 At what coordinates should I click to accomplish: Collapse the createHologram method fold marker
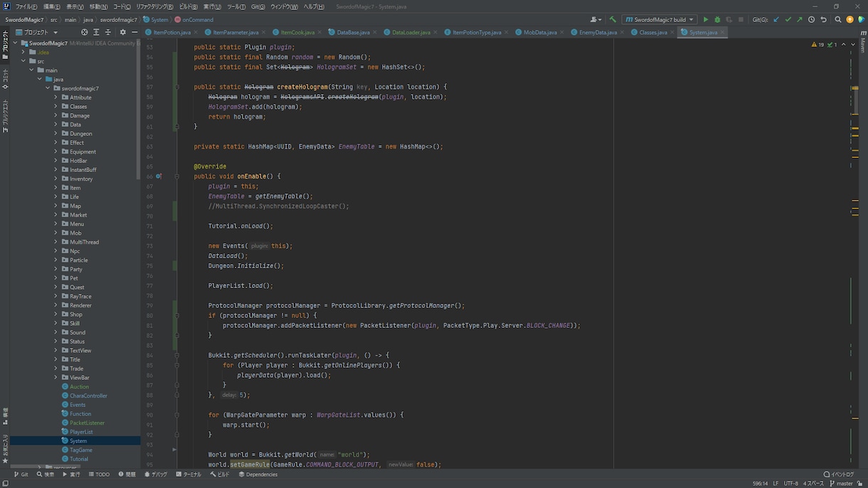click(x=176, y=87)
